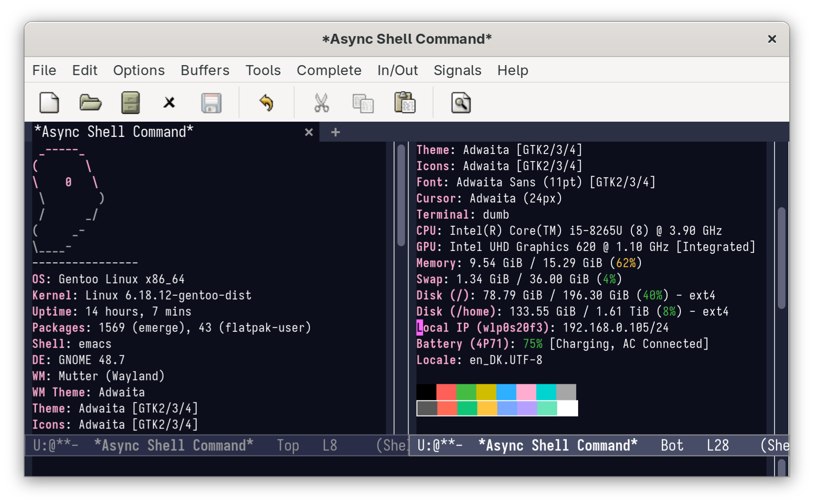814x504 pixels.
Task: Paste with the clipboard icon
Action: coord(405,103)
